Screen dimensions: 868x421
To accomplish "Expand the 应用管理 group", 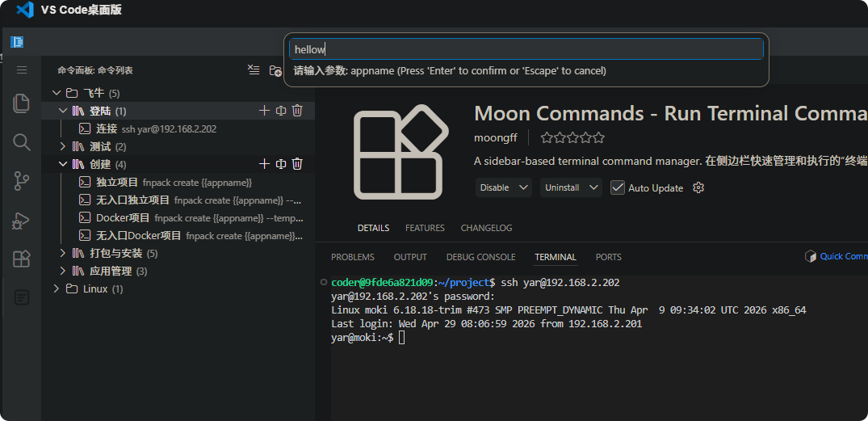I will click(x=62, y=271).
